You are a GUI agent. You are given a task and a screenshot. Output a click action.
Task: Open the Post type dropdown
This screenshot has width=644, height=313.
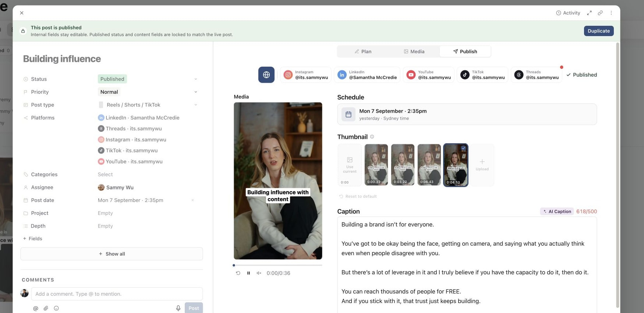(x=130, y=105)
